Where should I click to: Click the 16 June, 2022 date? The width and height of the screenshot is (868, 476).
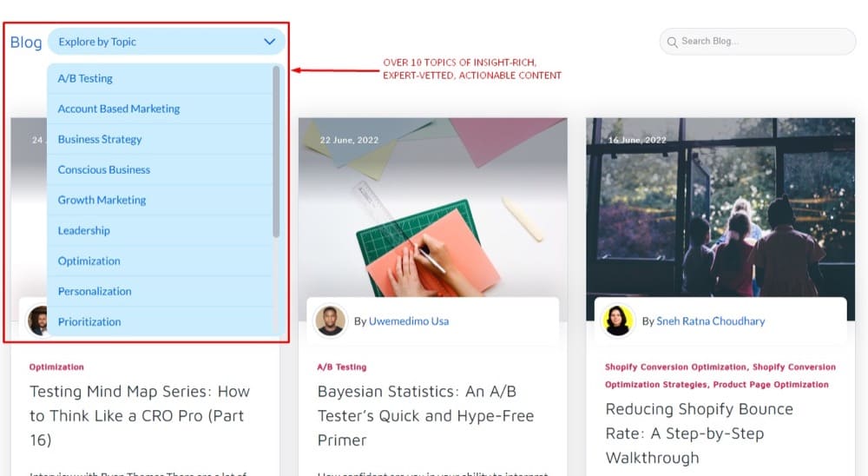pyautogui.click(x=637, y=140)
